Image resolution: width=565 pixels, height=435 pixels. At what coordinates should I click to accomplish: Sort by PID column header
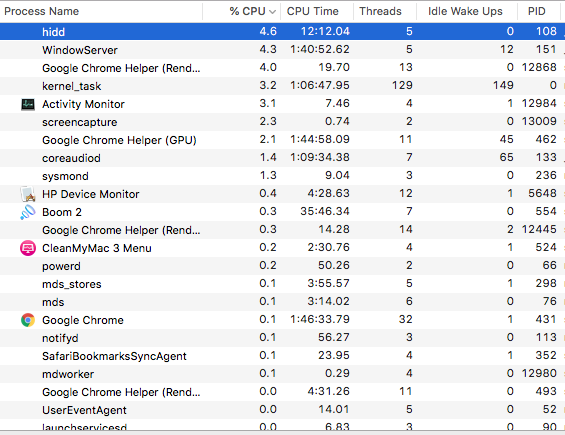pyautogui.click(x=537, y=11)
